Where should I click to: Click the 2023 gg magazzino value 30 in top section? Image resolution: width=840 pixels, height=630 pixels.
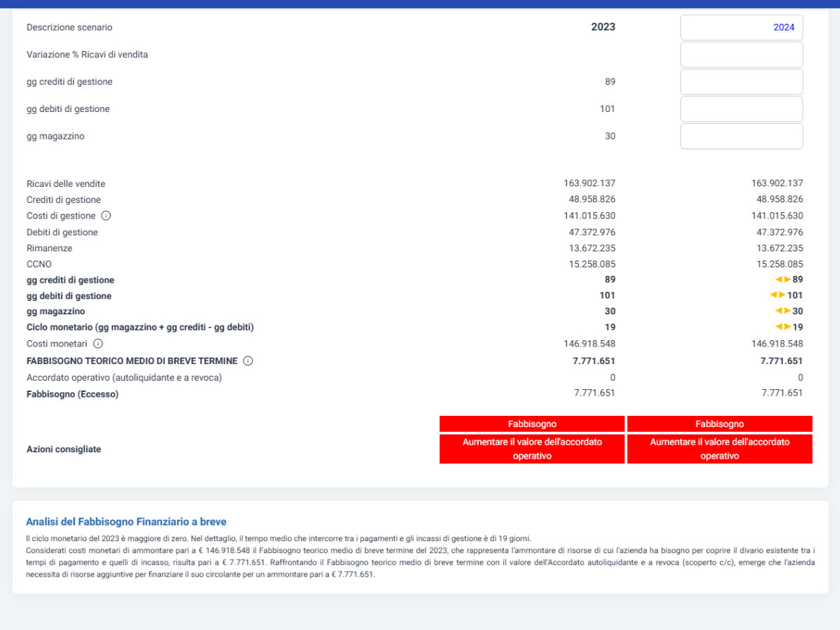point(610,136)
